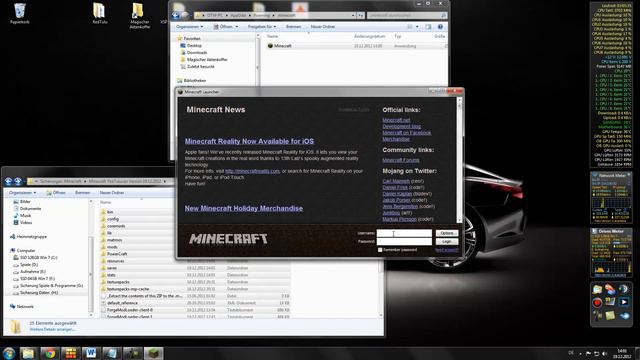Select Netzwerk in the lower Explorer sidebar
This screenshot has width=640, height=360.
tap(25, 306)
